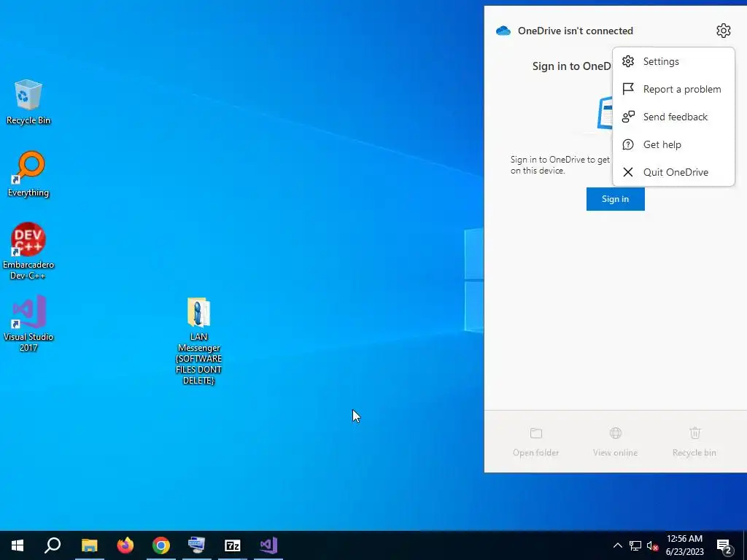Launch Google Chrome from the taskbar

click(x=161, y=545)
